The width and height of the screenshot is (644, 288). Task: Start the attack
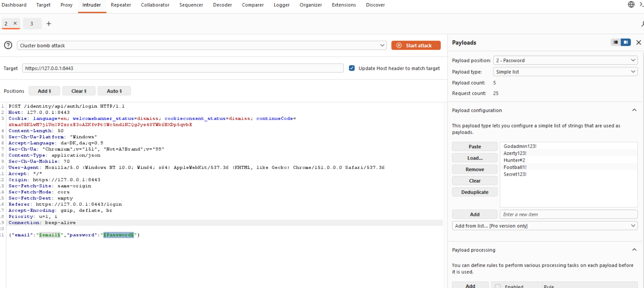(416, 45)
